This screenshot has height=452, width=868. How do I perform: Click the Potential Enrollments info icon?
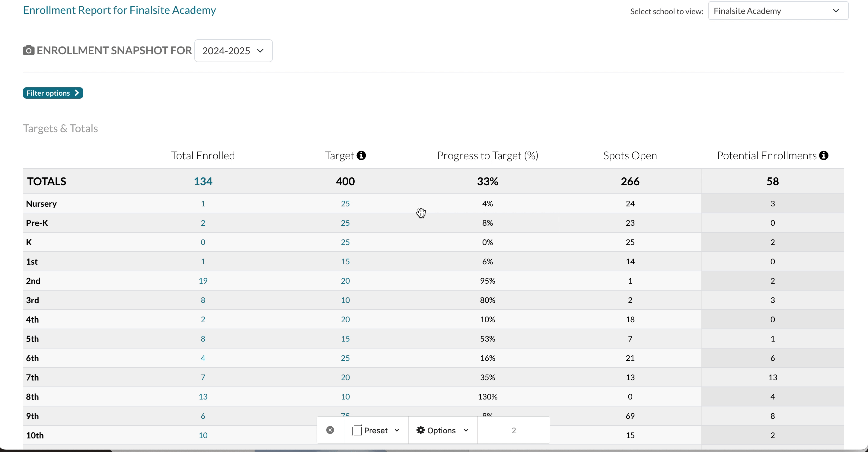824,156
